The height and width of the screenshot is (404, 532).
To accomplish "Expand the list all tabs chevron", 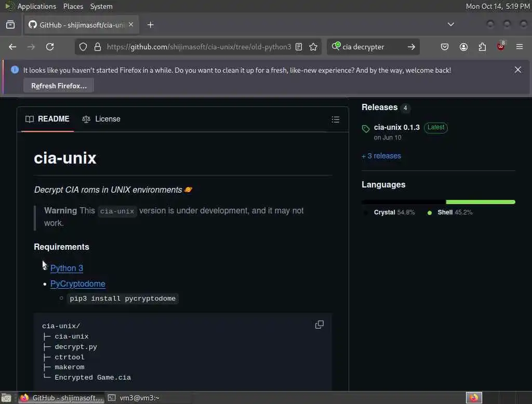I will click(450, 24).
